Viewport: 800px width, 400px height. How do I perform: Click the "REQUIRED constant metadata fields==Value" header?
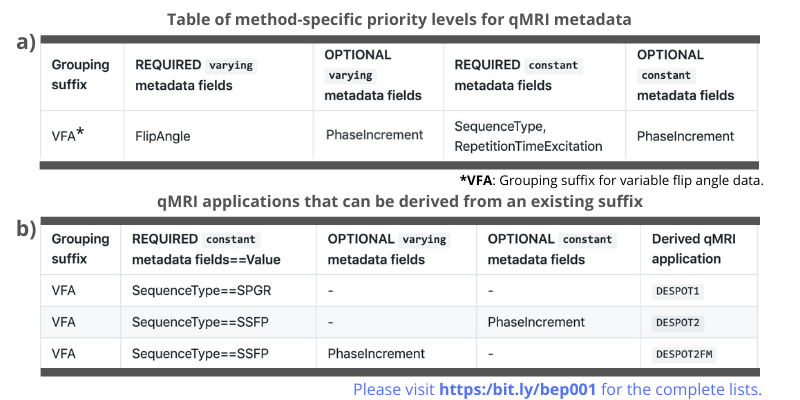[205, 249]
